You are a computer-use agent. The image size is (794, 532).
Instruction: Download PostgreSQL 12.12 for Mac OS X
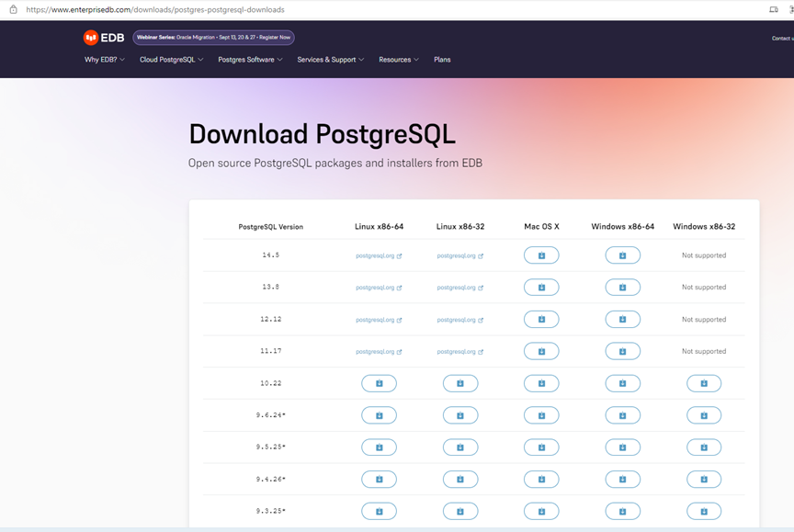click(x=541, y=320)
